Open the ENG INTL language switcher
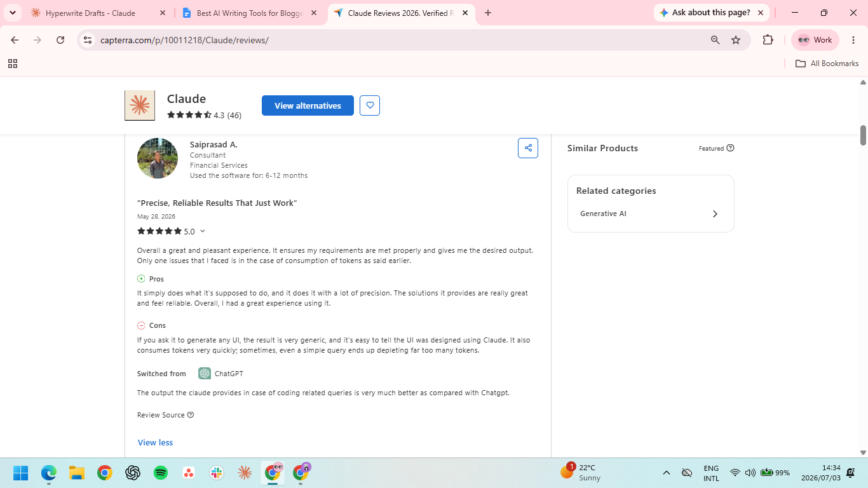 click(x=712, y=473)
